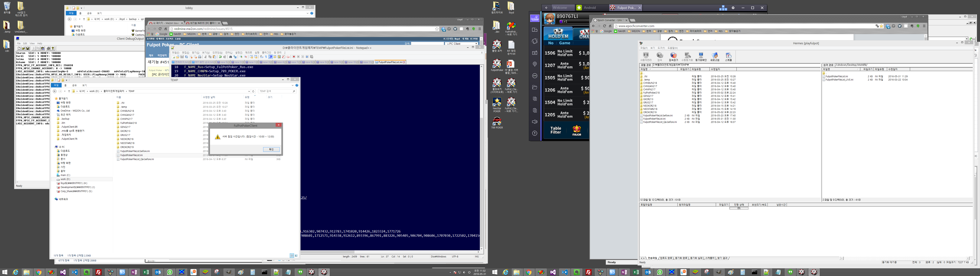Click the volume speaker icon in emulator sidebar
980x276 pixels.
(535, 122)
